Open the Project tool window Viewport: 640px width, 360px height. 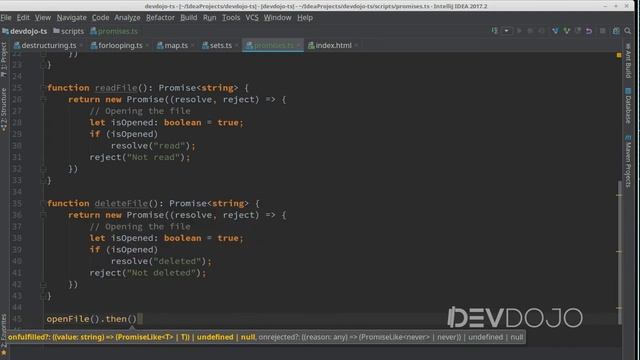point(4,60)
